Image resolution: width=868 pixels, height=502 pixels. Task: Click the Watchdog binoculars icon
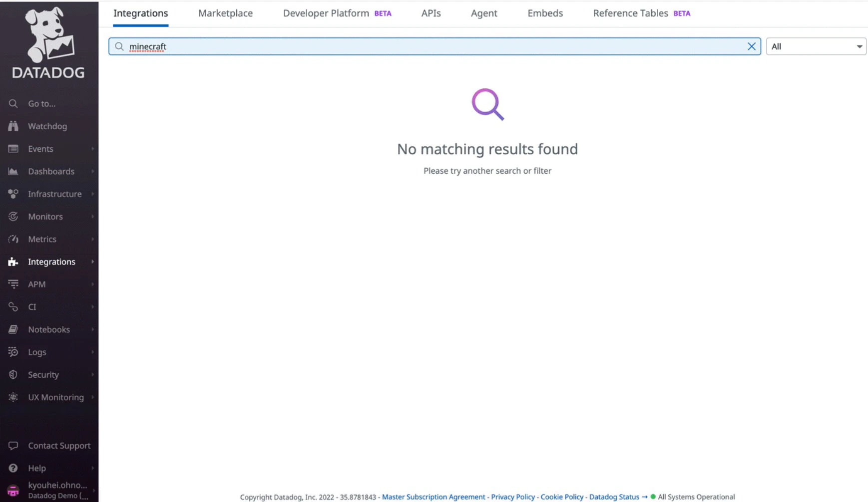(13, 126)
